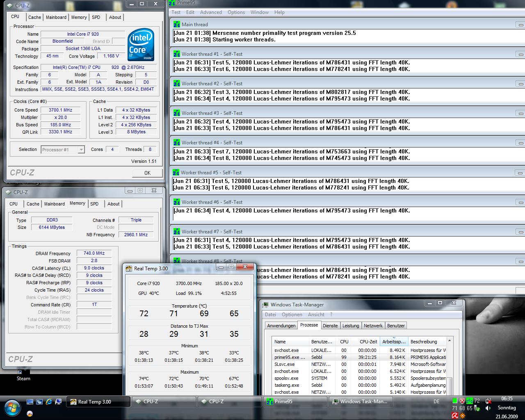Click the Avira red umbrella tray icon
The height and width of the screenshot is (420, 525).
point(454,415)
